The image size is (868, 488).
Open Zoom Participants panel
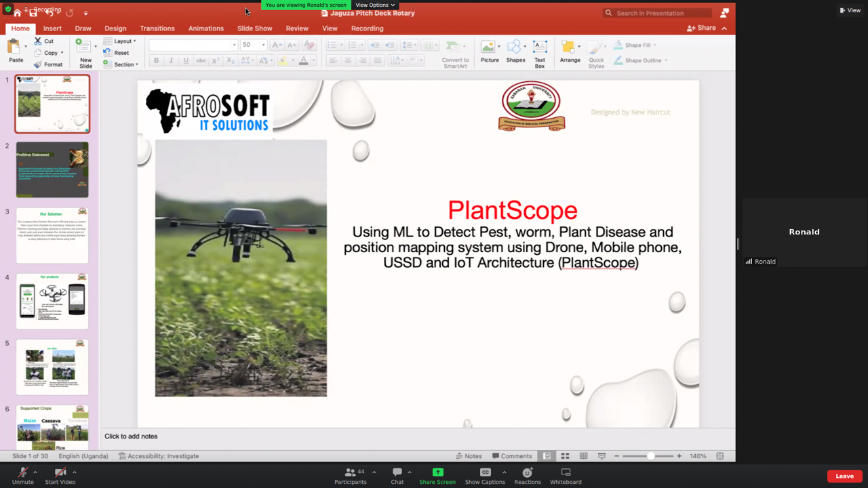[x=351, y=476]
